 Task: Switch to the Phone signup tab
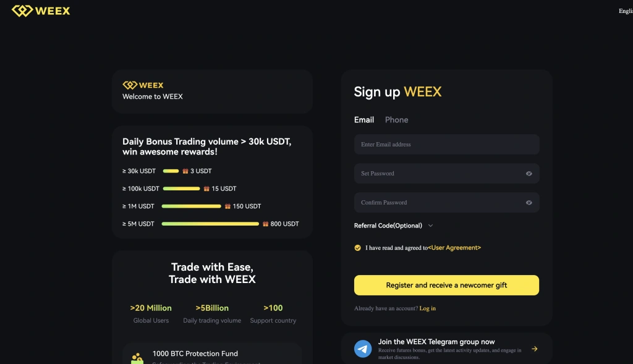396,120
